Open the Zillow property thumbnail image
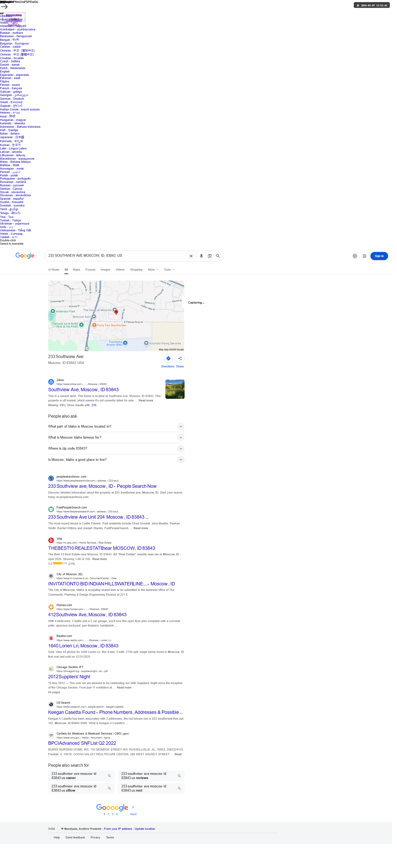This screenshot has width=397, height=868. click(175, 389)
